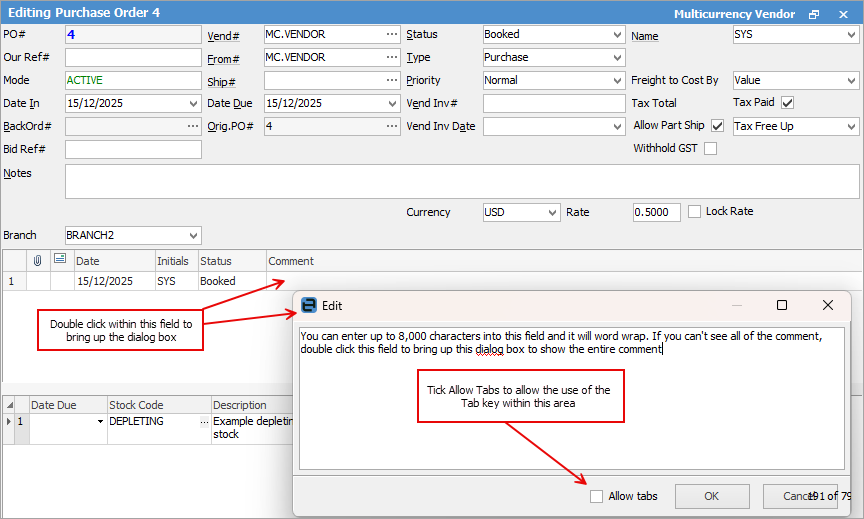Open Date Due dropdown in stock row 1

100,421
